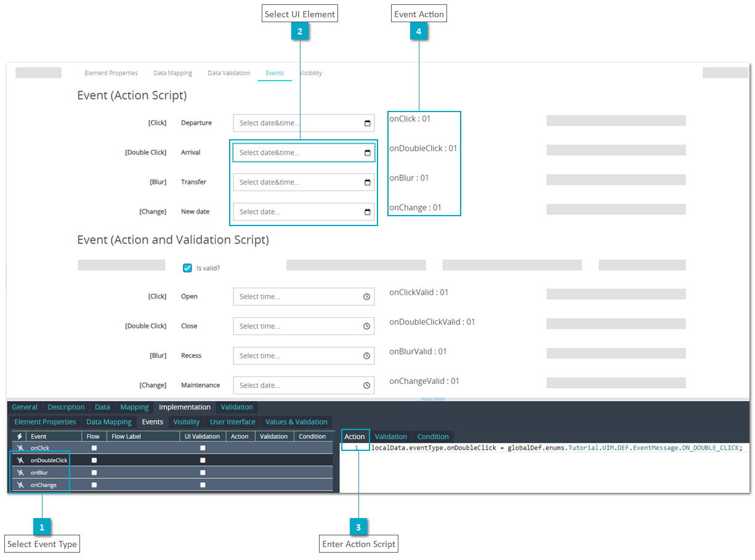Image resolution: width=755 pixels, height=560 pixels.
Task: Switch to top Data Mapping tab
Action: [173, 73]
